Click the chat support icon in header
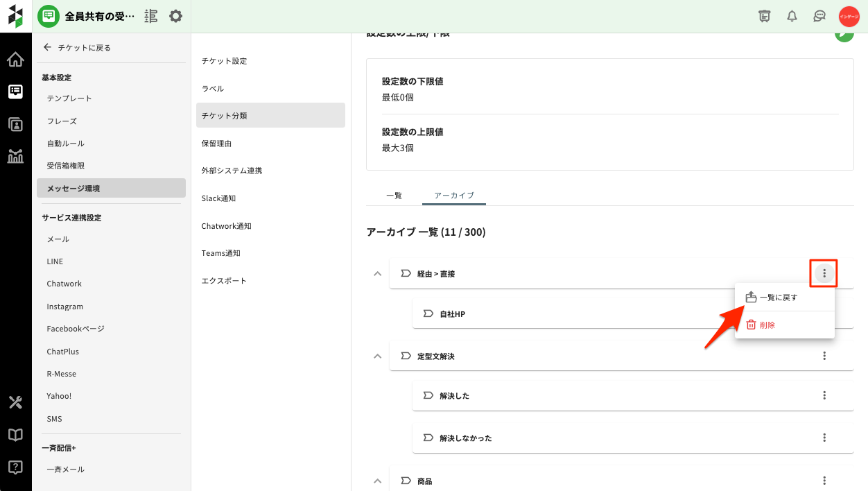This screenshot has height=491, width=868. pyautogui.click(x=819, y=16)
